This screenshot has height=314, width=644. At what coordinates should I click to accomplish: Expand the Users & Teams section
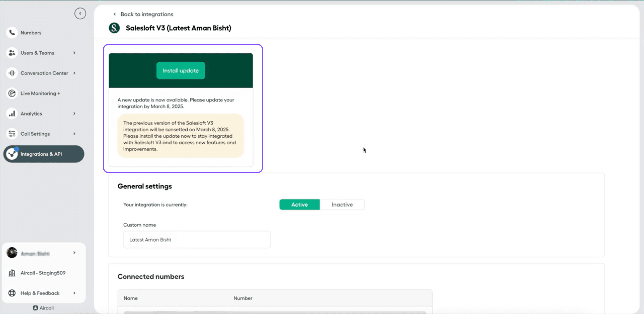(x=74, y=53)
